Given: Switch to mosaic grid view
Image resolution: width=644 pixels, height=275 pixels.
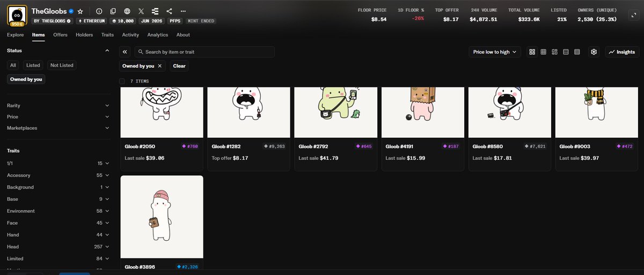Looking at the screenshot, I should [x=554, y=52].
